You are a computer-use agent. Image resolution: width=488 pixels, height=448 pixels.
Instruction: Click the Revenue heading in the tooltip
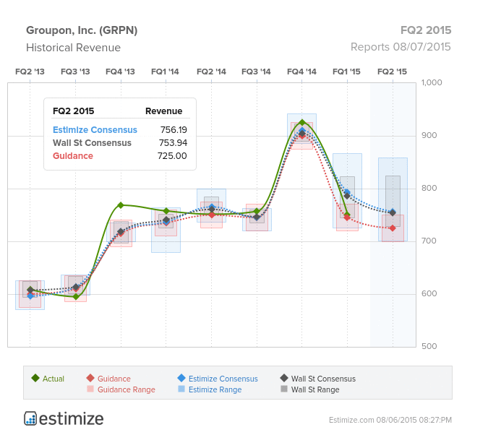163,111
